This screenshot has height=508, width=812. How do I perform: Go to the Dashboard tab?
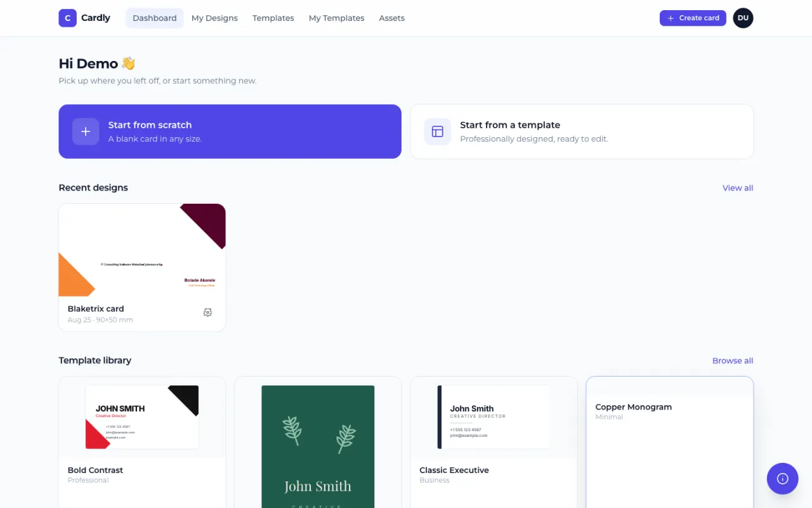[x=155, y=18]
